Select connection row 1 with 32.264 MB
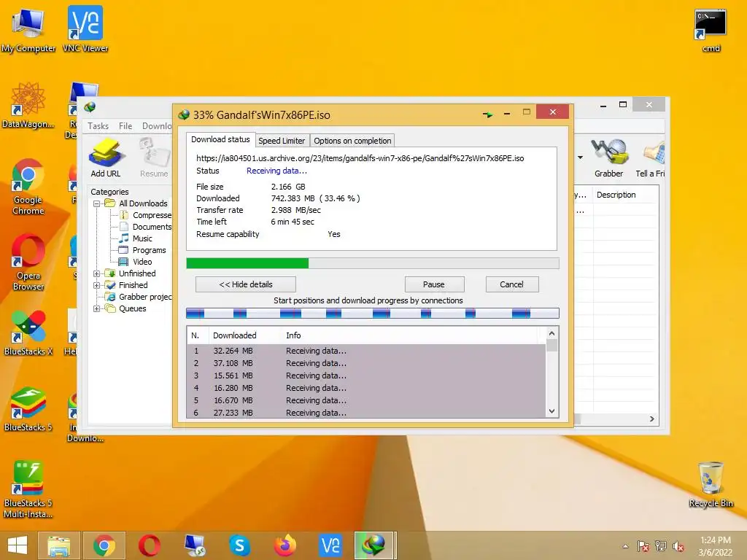The width and height of the screenshot is (747, 560). coord(366,351)
